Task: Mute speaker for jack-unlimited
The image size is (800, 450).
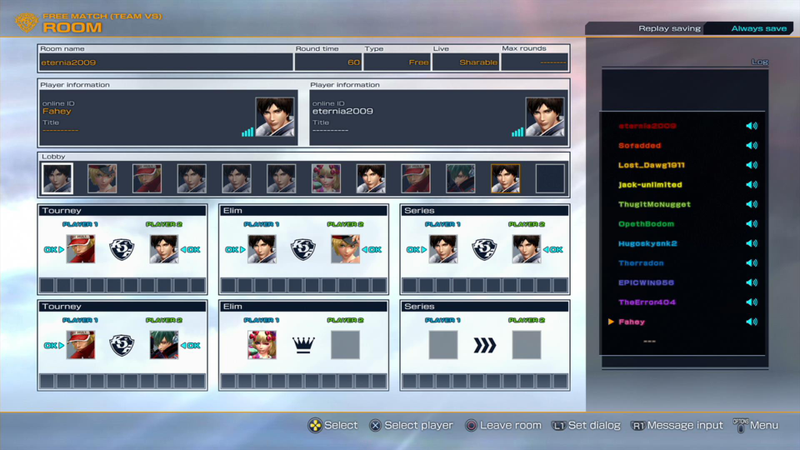Action: 752,185
